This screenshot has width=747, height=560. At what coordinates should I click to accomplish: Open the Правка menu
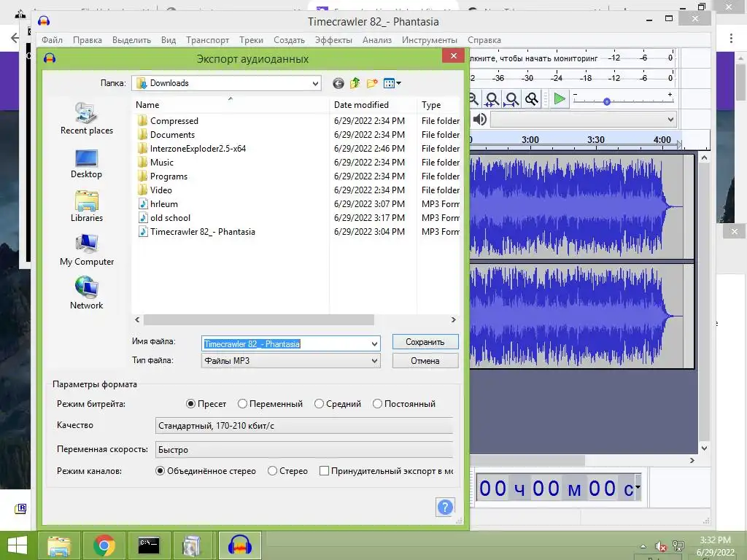tap(88, 40)
